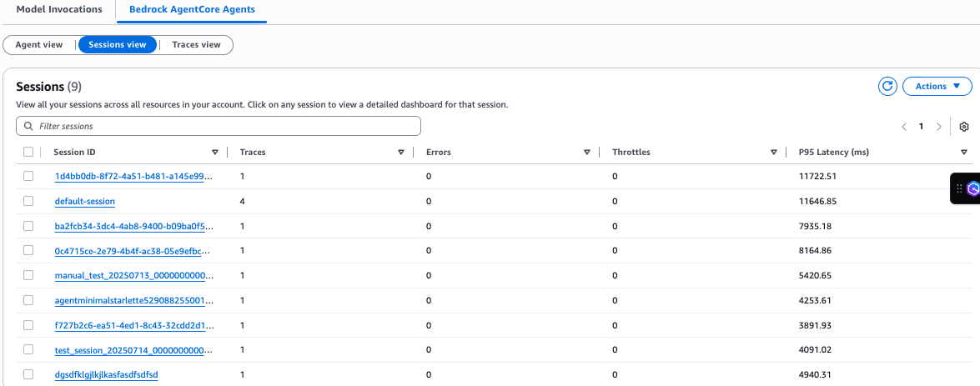Sort by Session ID column arrow
This screenshot has width=980, height=386.
point(215,153)
